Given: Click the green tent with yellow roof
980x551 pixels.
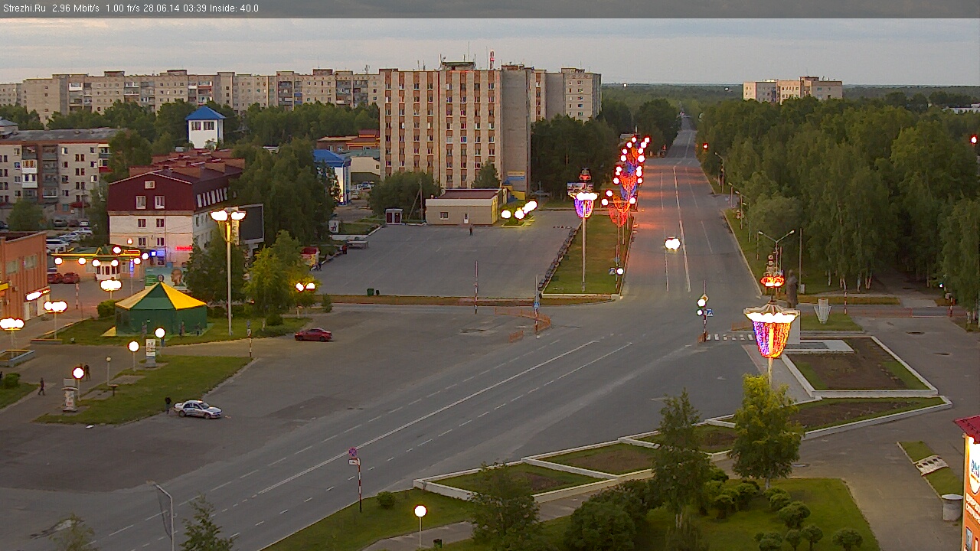Looking at the screenshot, I should coord(161,308).
